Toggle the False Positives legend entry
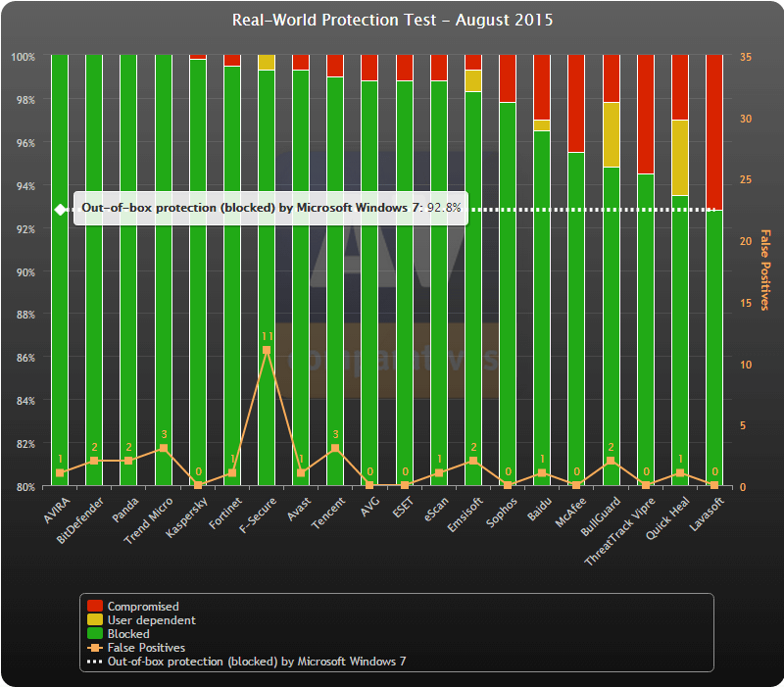 click(136, 648)
